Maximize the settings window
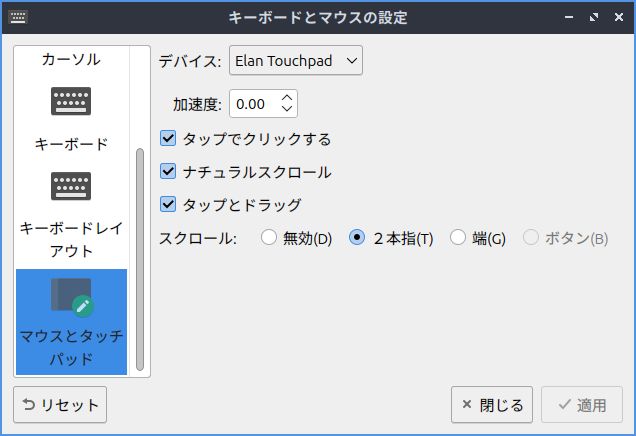This screenshot has height=436, width=636. (x=594, y=17)
